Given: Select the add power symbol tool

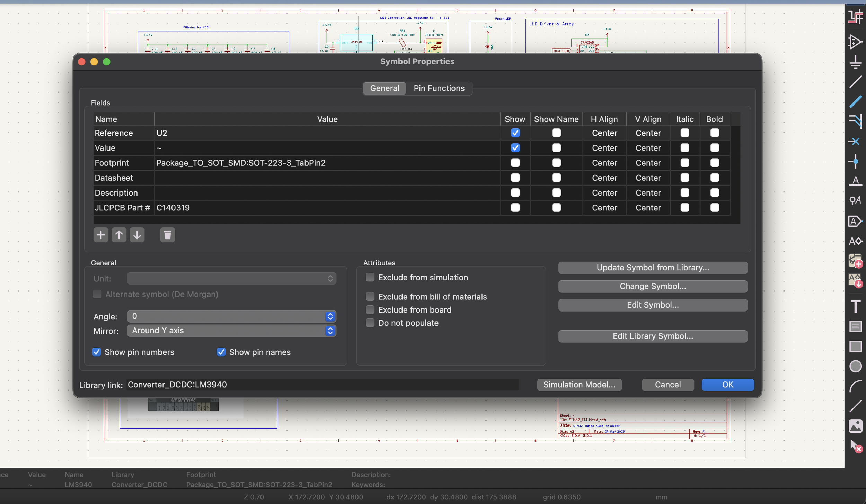Looking at the screenshot, I should (x=855, y=62).
